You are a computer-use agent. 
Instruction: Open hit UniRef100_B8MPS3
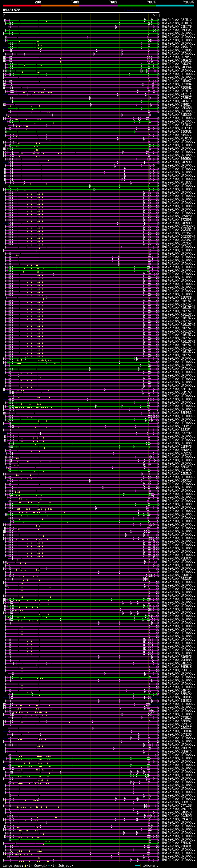pyautogui.click(x=176, y=413)
